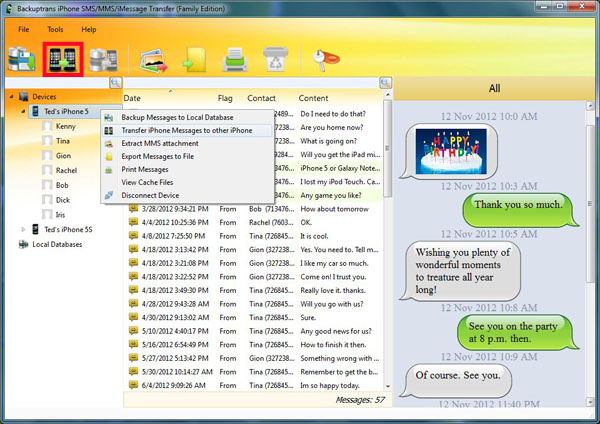Screen dimensions: 600x424
Task: Select contact Bob in the tree
Action: coord(62,185)
